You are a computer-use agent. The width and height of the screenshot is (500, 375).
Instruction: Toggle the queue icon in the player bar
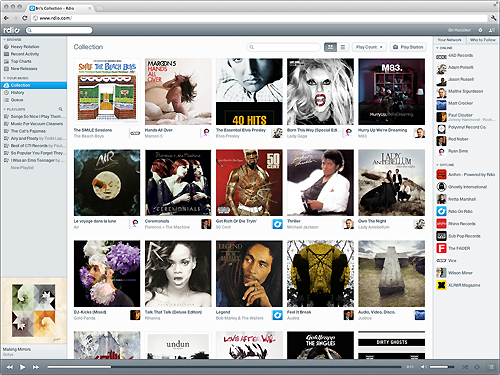(x=491, y=367)
